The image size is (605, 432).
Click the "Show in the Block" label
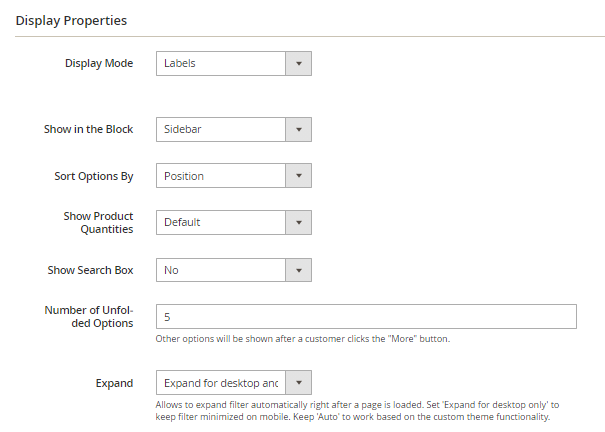click(x=88, y=129)
